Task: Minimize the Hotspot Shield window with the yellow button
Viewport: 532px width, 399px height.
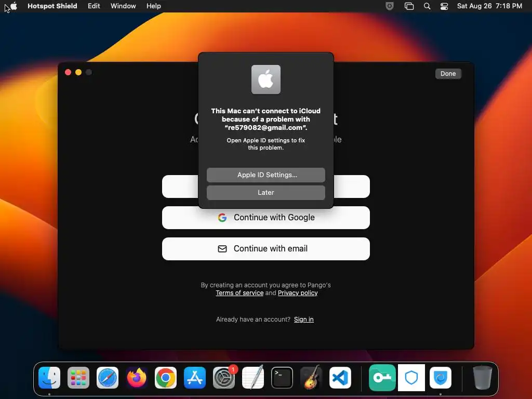Action: pos(78,72)
